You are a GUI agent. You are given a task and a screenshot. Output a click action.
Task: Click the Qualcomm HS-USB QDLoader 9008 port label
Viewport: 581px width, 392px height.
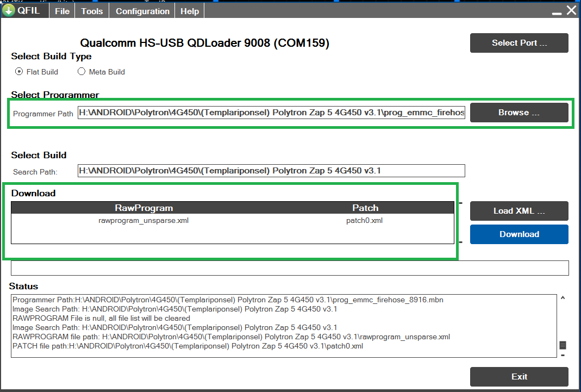204,43
